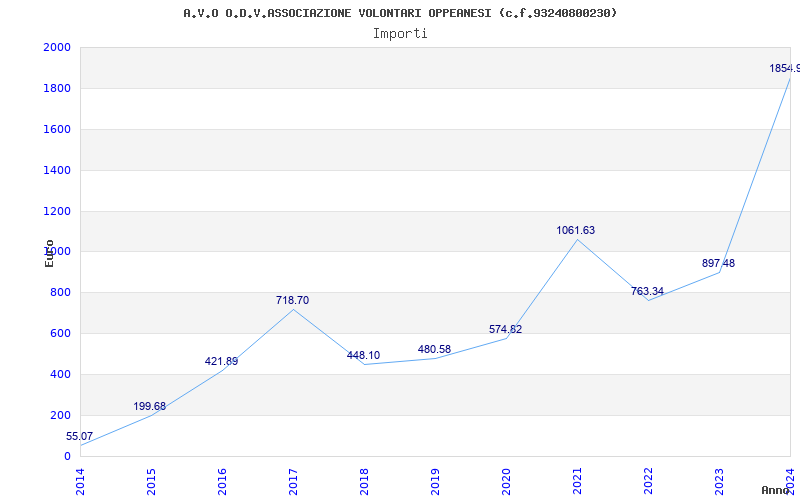
Task: Click the 1200 y-axis tick label
Action: pos(57,211)
